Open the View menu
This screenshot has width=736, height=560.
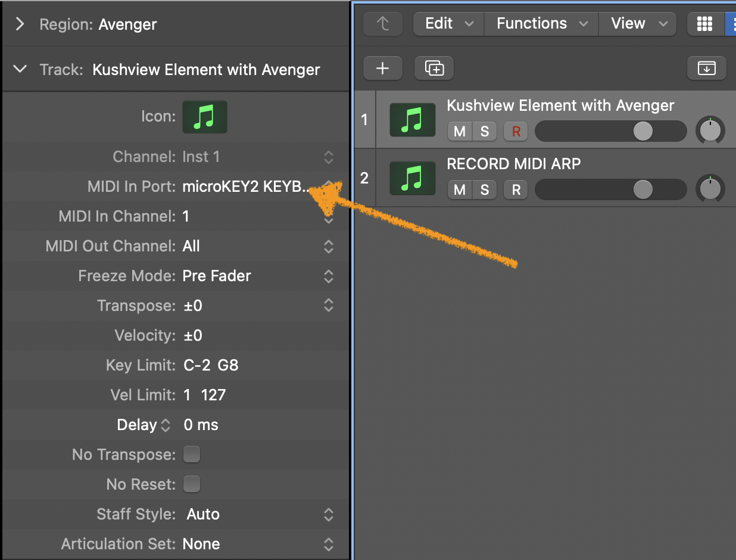(x=638, y=24)
